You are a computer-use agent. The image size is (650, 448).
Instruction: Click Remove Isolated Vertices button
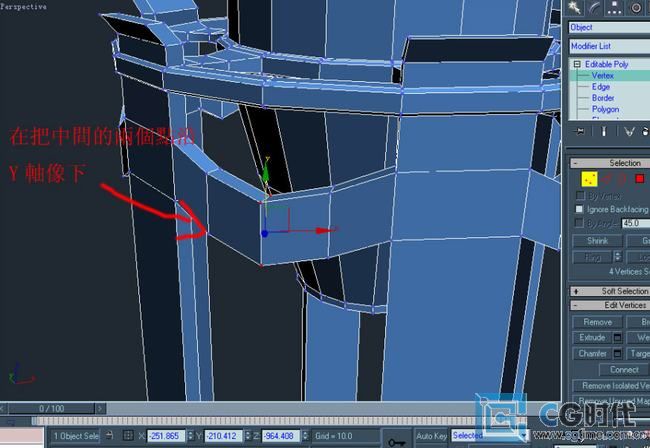tap(611, 386)
